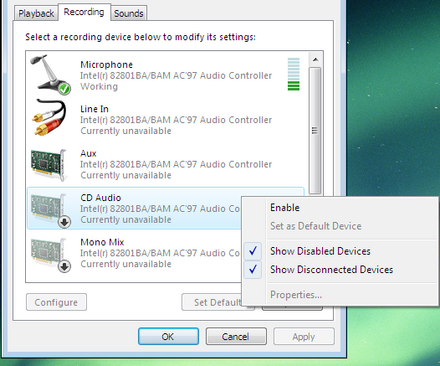Screen dimensions: 440x366
Task: Select the Microphone device icon
Action: click(x=51, y=75)
